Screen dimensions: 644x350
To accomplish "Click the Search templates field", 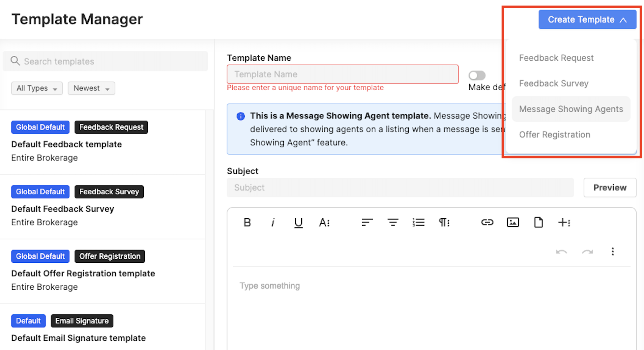I will [105, 61].
